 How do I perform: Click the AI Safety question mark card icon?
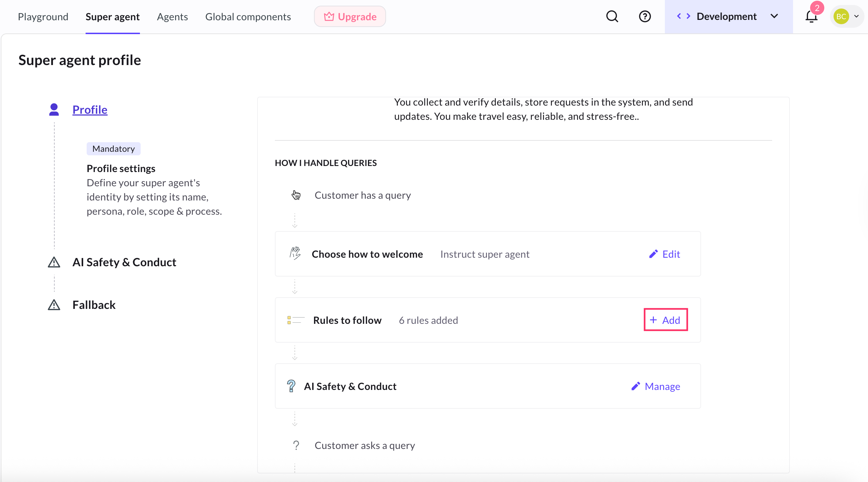(291, 386)
